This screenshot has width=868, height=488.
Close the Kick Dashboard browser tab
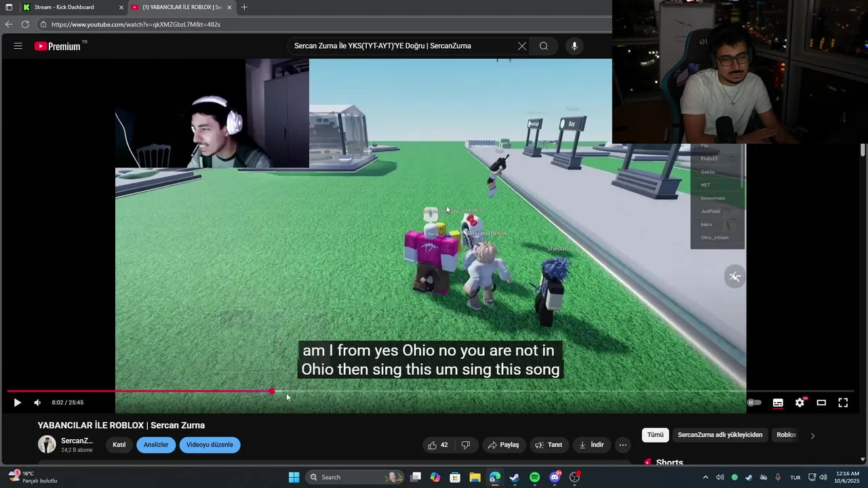coord(121,7)
